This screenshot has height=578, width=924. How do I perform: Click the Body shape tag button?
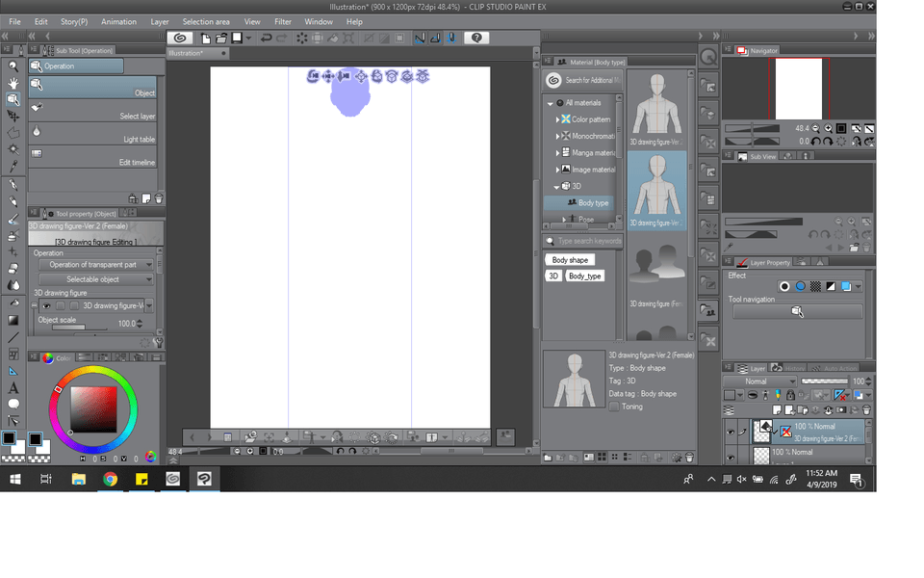point(570,260)
